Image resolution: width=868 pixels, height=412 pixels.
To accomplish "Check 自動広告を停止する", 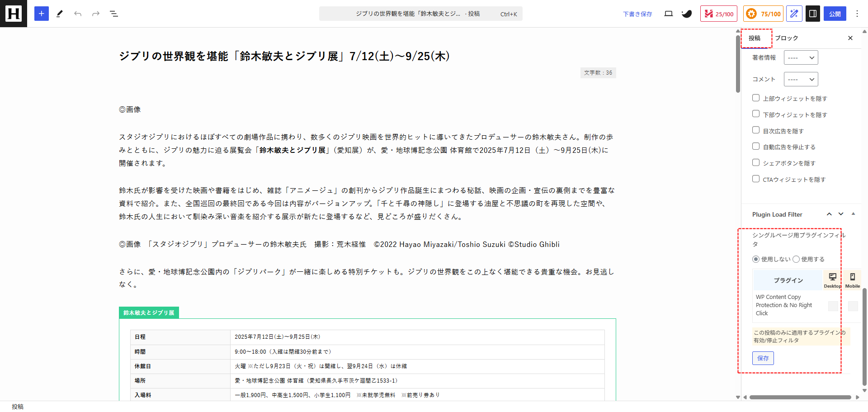I will point(756,146).
